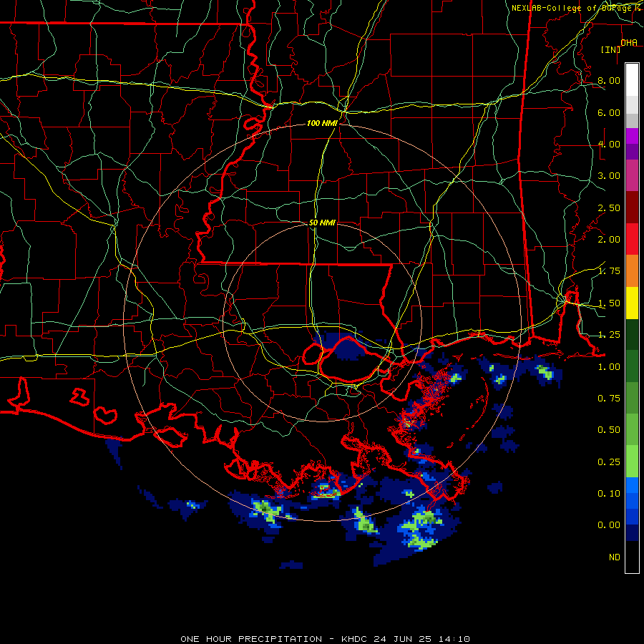Screen dimensions: 644x644
Task: Click the white swatch atop the legend
Action: click(x=632, y=79)
